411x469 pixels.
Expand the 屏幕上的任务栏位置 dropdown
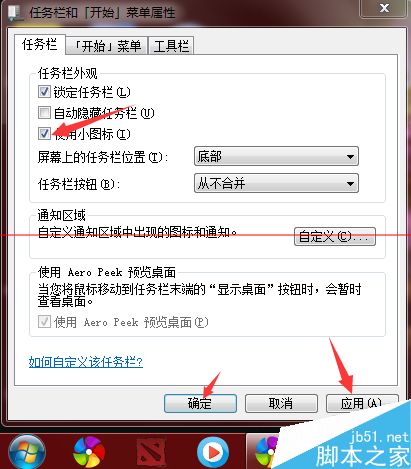pos(276,156)
